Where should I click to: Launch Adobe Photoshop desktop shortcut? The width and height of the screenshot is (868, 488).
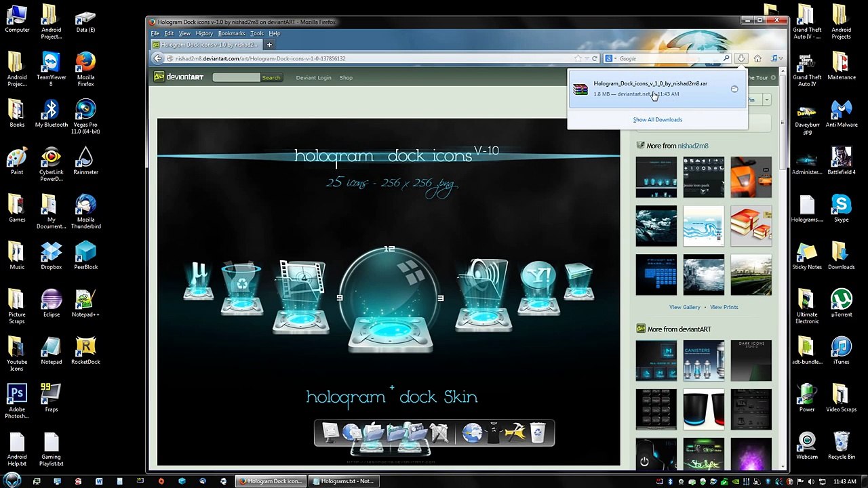click(17, 401)
